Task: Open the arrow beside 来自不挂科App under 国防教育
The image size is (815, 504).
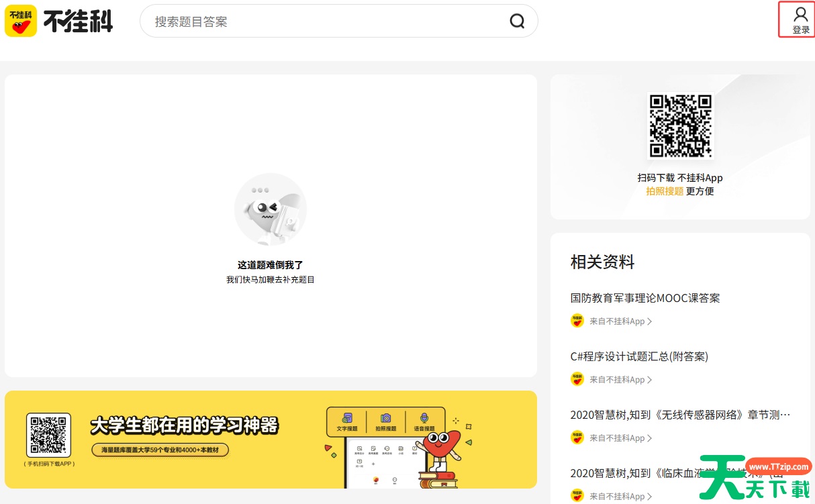Action: tap(649, 321)
